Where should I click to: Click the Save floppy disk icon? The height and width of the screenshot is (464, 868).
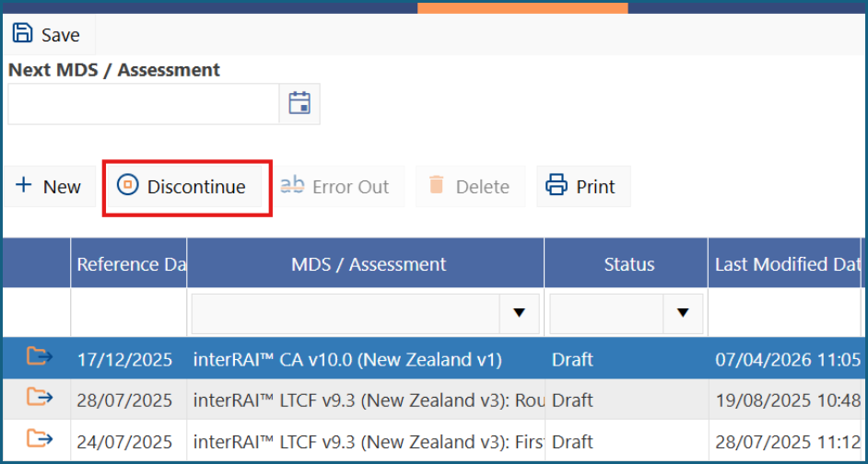pyautogui.click(x=23, y=33)
